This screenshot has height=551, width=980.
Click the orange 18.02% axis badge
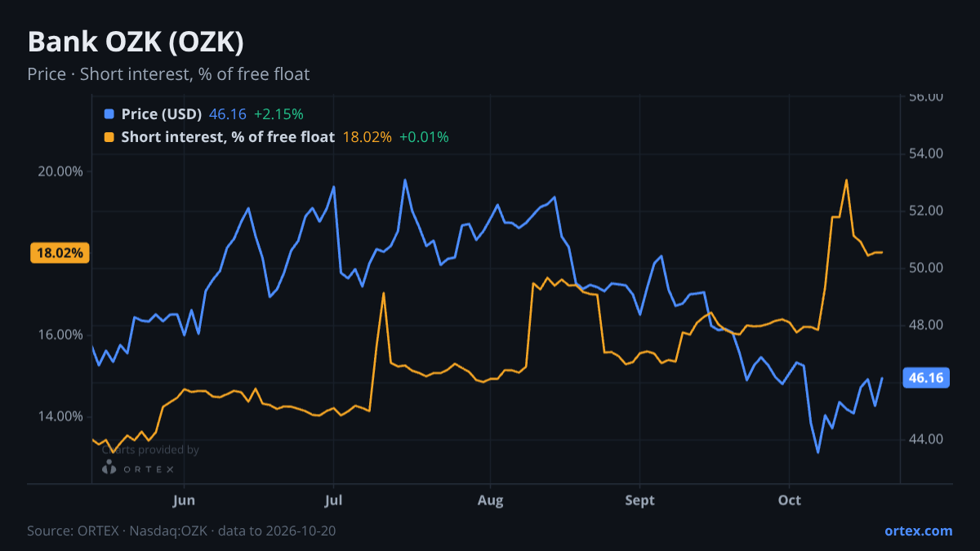point(60,253)
